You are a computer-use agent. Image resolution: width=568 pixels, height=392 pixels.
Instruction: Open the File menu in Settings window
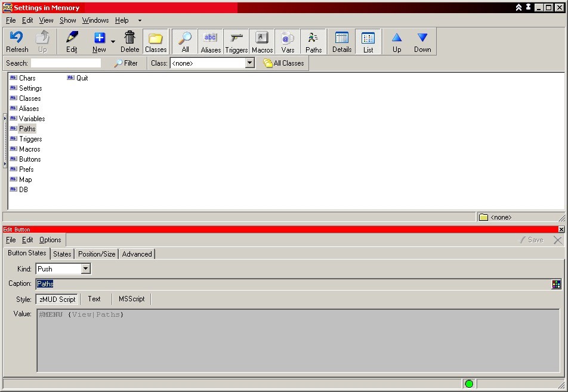pyautogui.click(x=11, y=20)
